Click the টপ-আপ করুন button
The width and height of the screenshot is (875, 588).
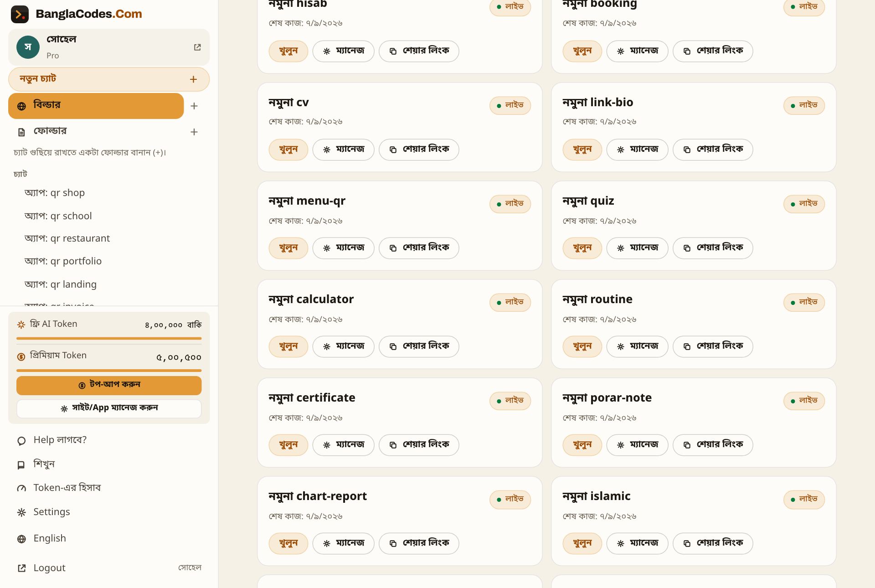tap(109, 385)
